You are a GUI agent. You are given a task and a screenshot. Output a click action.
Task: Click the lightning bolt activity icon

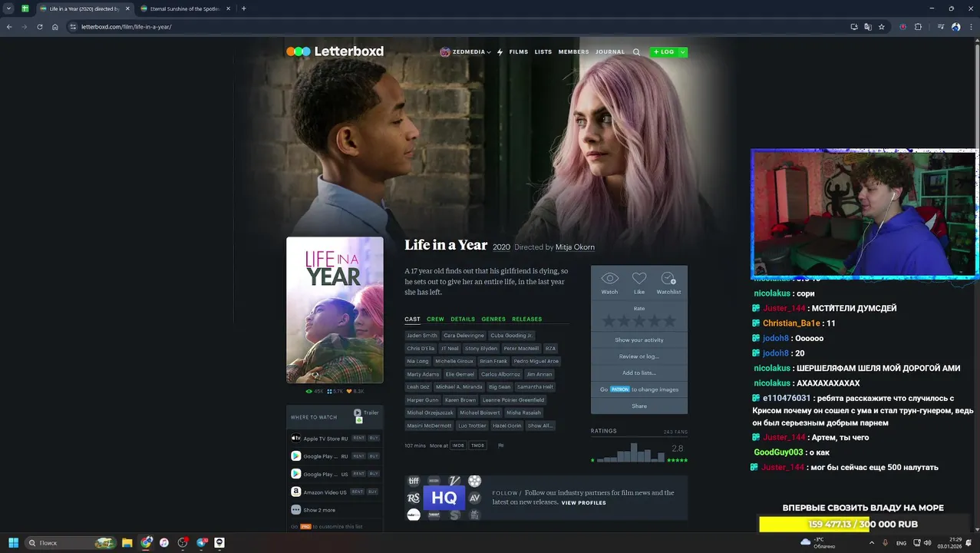[x=500, y=52]
